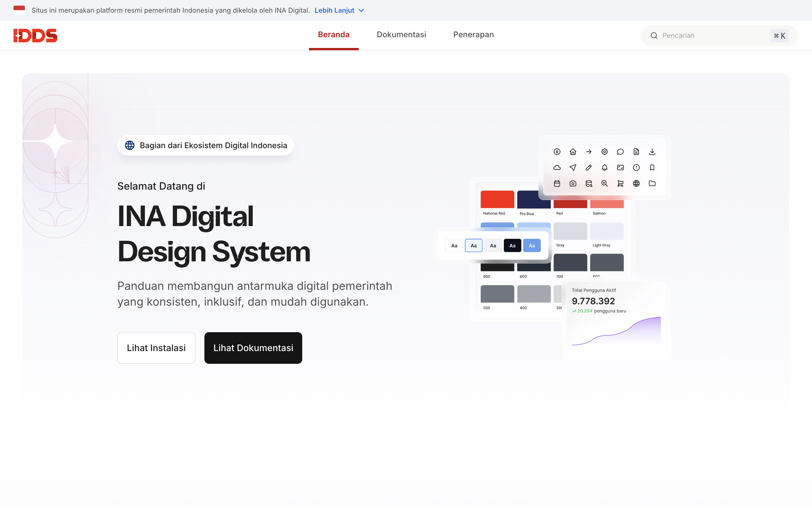The image size is (812, 508).
Task: Select the paper plane send icon
Action: pyautogui.click(x=573, y=168)
